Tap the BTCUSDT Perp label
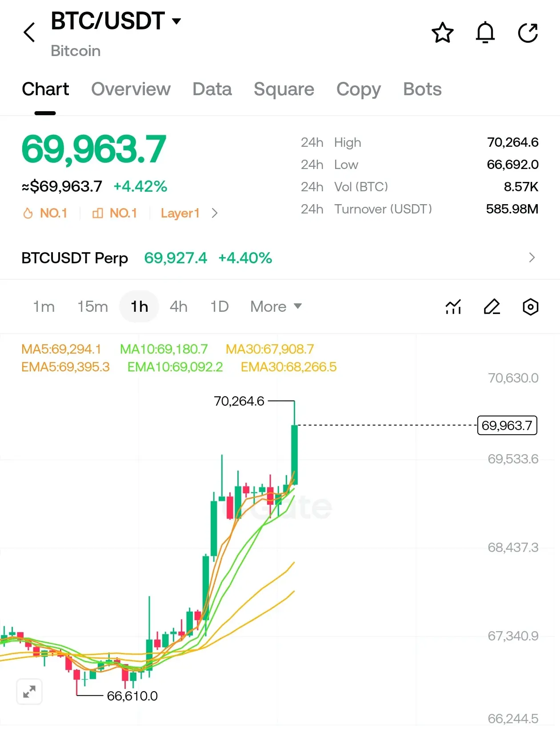This screenshot has width=560, height=729. pos(75,258)
